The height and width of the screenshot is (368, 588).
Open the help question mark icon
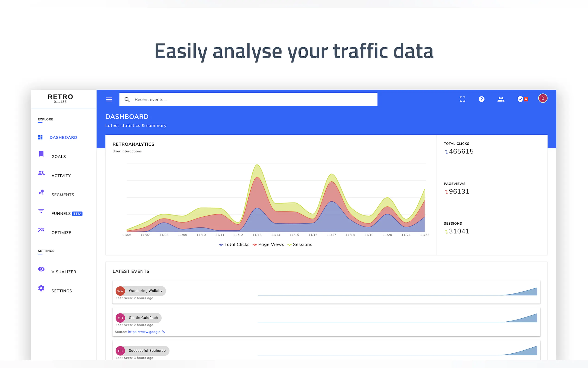[x=481, y=99]
